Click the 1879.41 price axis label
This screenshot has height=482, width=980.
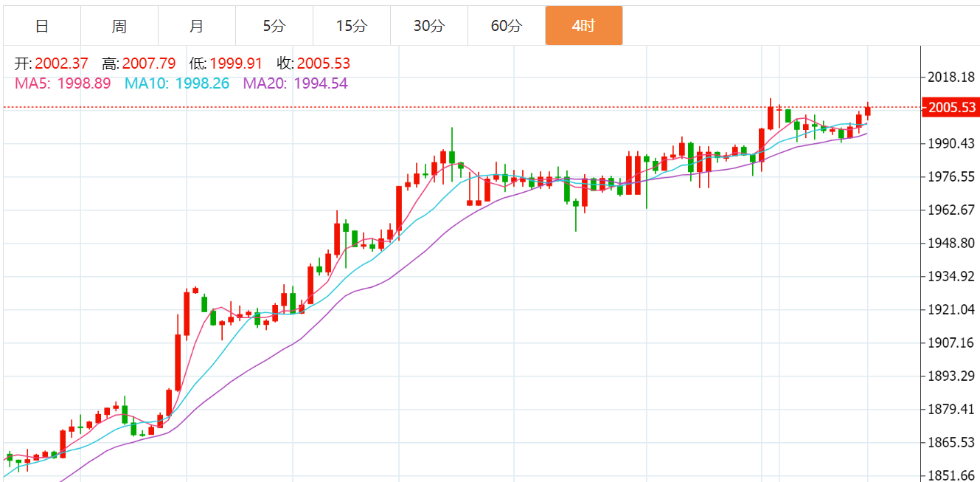point(952,410)
